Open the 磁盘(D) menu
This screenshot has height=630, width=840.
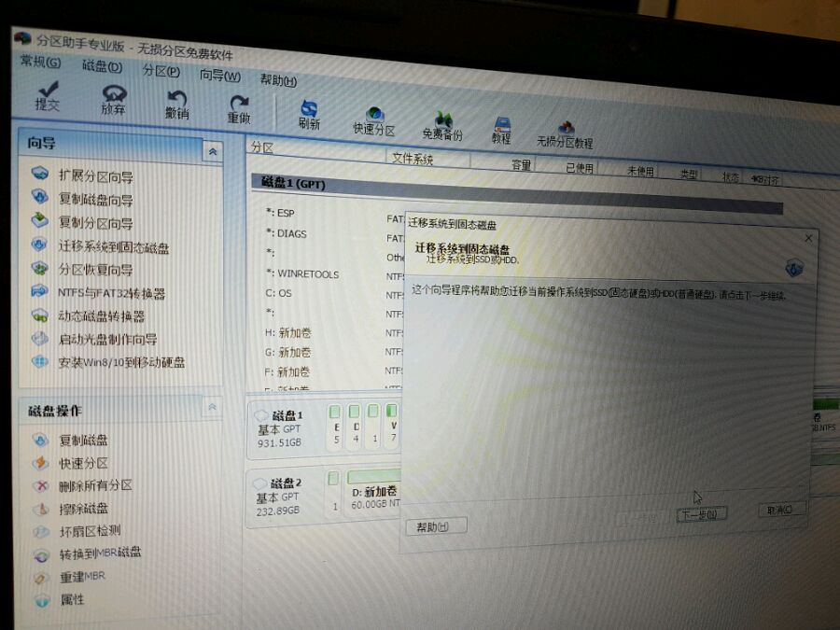(x=102, y=66)
